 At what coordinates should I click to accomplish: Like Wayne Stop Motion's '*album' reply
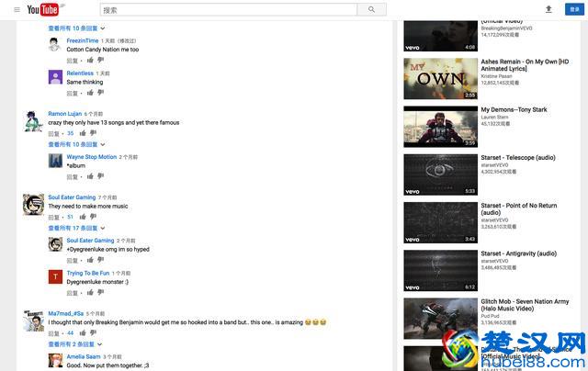pyautogui.click(x=90, y=176)
